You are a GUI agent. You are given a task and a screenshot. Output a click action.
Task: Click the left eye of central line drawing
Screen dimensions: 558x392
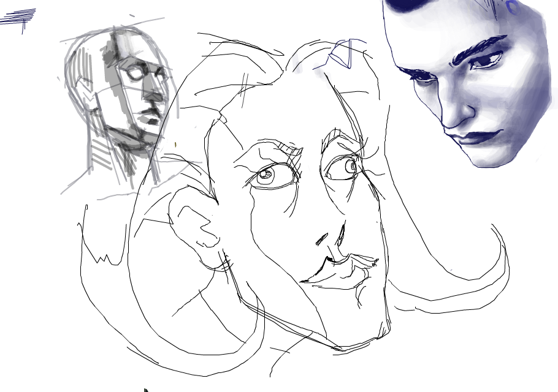266,176
